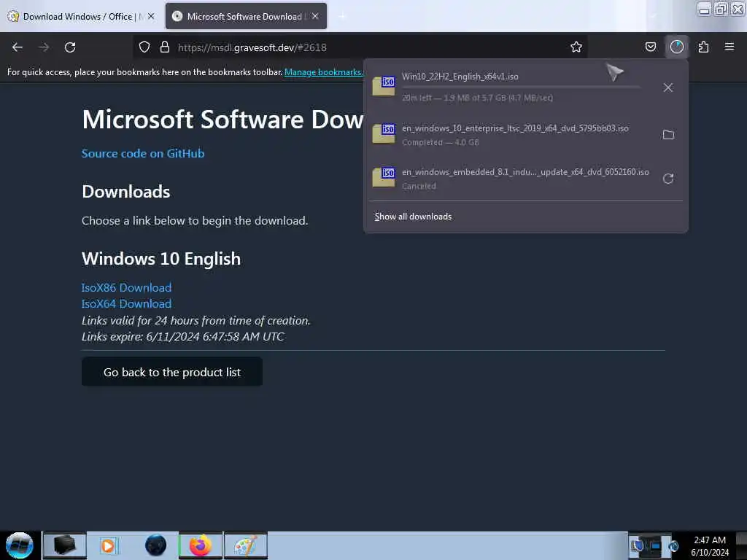Click the ltsc_2019 iso file icon
Screen dimensions: 747x560
point(384,133)
